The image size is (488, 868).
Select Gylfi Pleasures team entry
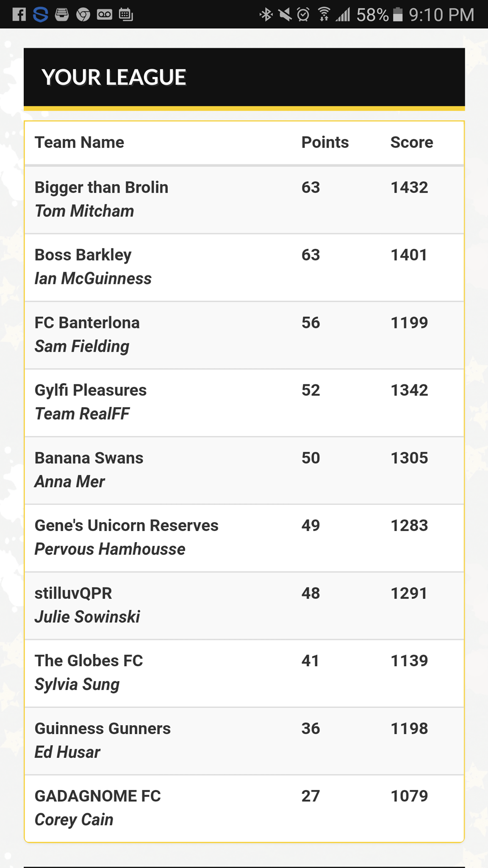click(244, 403)
